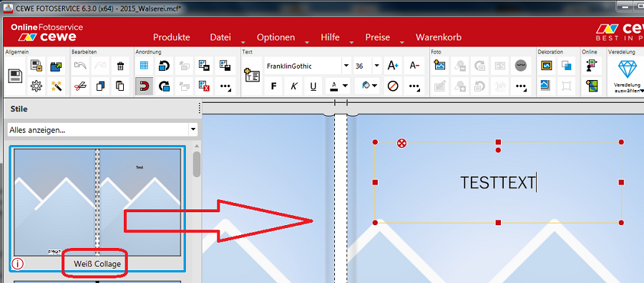The image size is (644, 283).
Task: Open the FranklinGothic font dropdown
Action: pyautogui.click(x=346, y=66)
